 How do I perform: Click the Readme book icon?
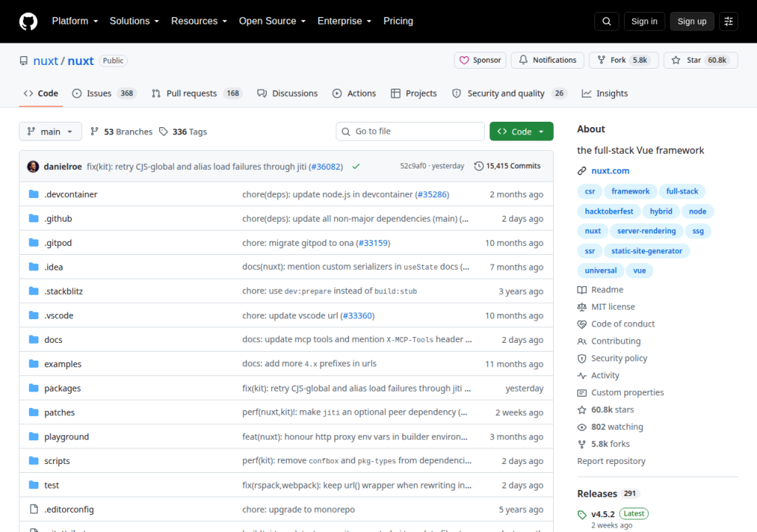pos(582,290)
